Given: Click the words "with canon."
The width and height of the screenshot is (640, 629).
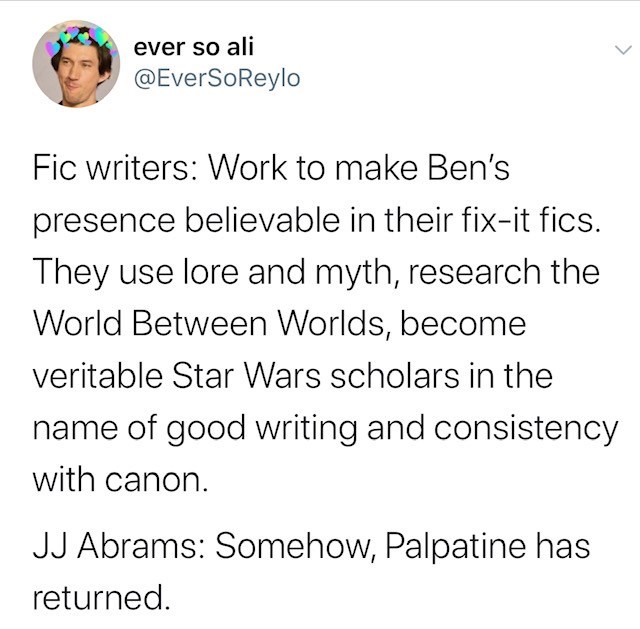Looking at the screenshot, I should [x=121, y=480].
